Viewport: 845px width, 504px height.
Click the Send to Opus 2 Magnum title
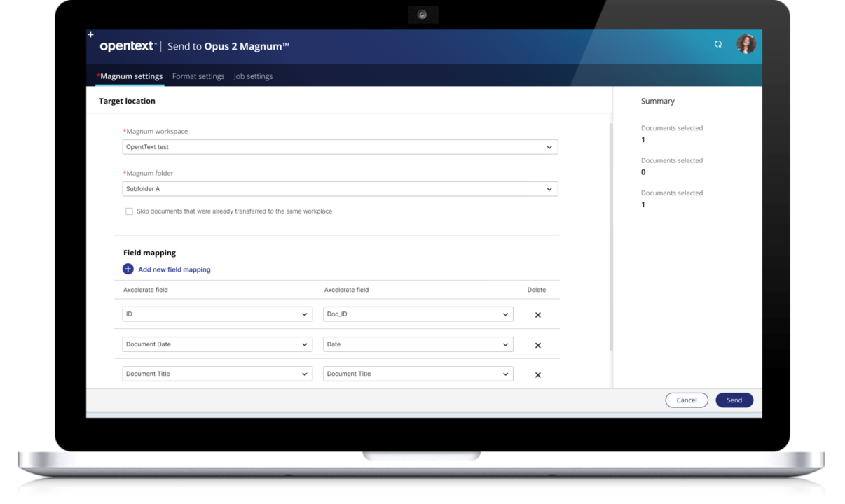tap(228, 47)
